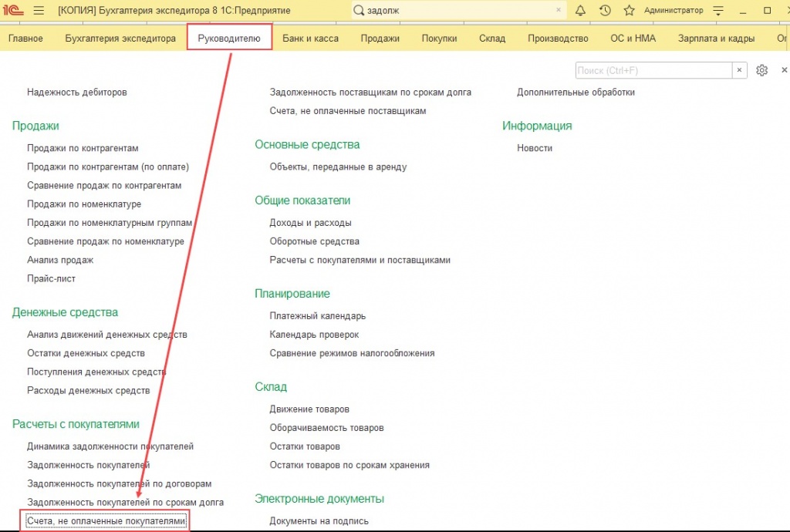Open the hamburger main menu icon
Image resolution: width=790 pixels, height=532 pixels.
tap(39, 11)
